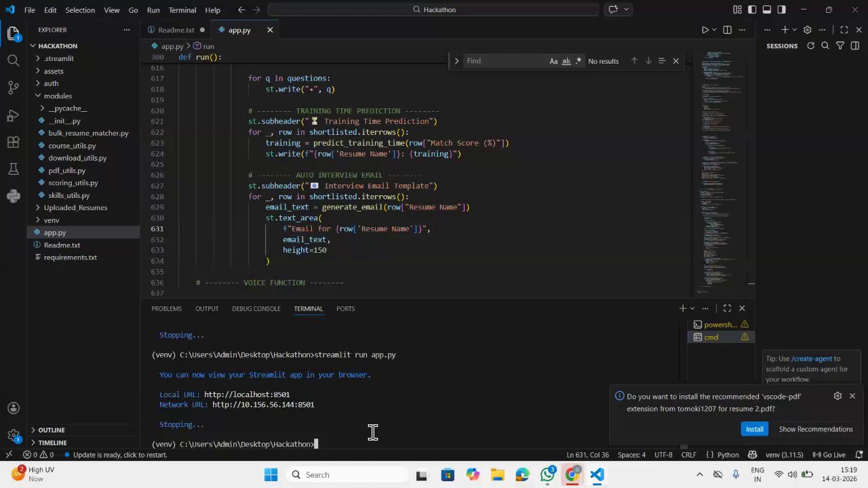This screenshot has height=488, width=868.
Task: Click Show Recommendations button
Action: click(816, 429)
